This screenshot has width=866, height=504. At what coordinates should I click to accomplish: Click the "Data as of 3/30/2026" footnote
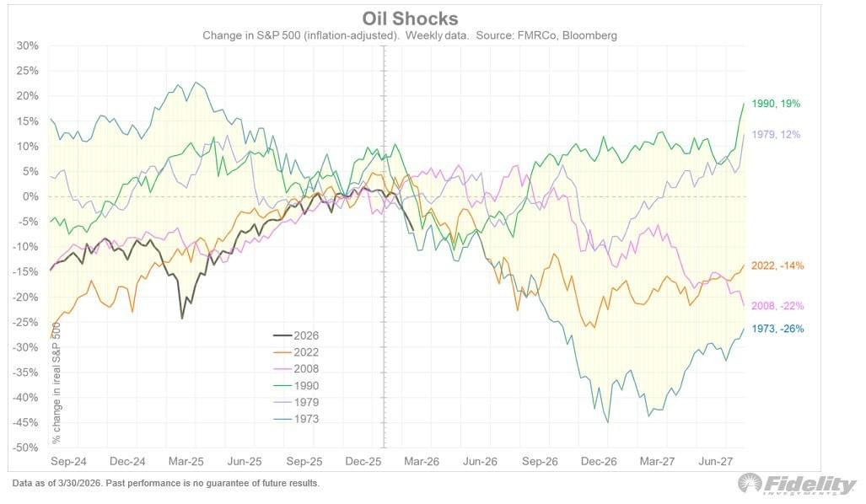click(165, 484)
